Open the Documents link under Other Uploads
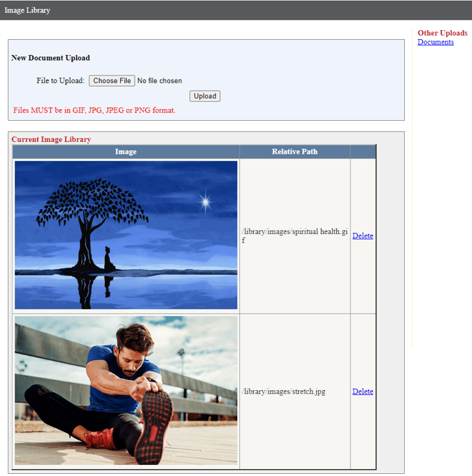 pos(436,43)
